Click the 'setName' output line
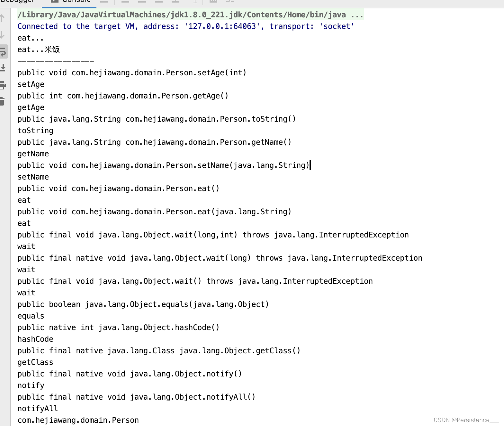504x426 pixels. (x=33, y=177)
